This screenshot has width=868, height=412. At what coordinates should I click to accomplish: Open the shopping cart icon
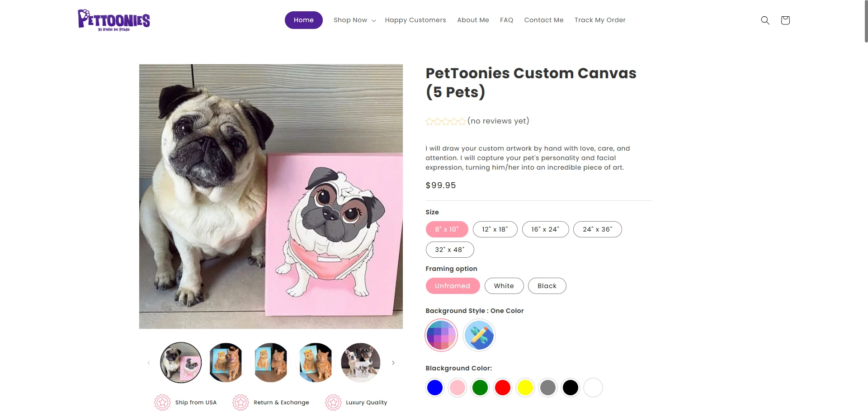[x=785, y=20]
